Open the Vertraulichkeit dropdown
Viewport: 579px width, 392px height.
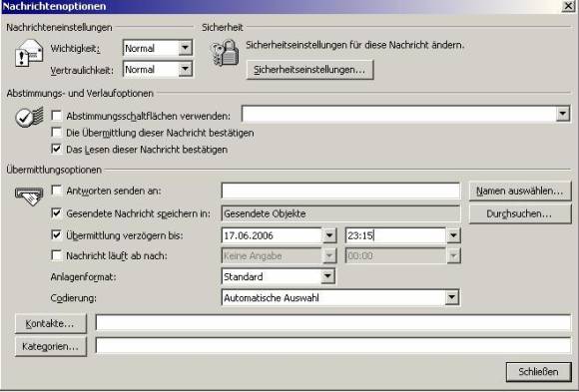[185, 69]
